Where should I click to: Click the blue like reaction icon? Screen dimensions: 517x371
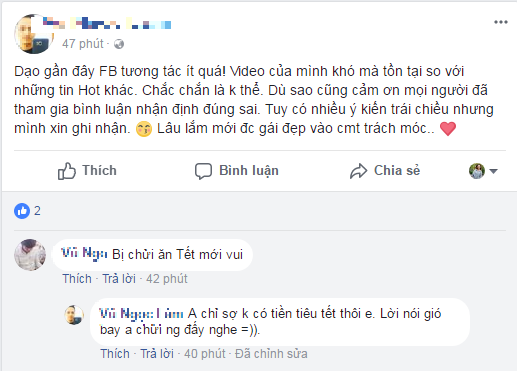point(22,211)
